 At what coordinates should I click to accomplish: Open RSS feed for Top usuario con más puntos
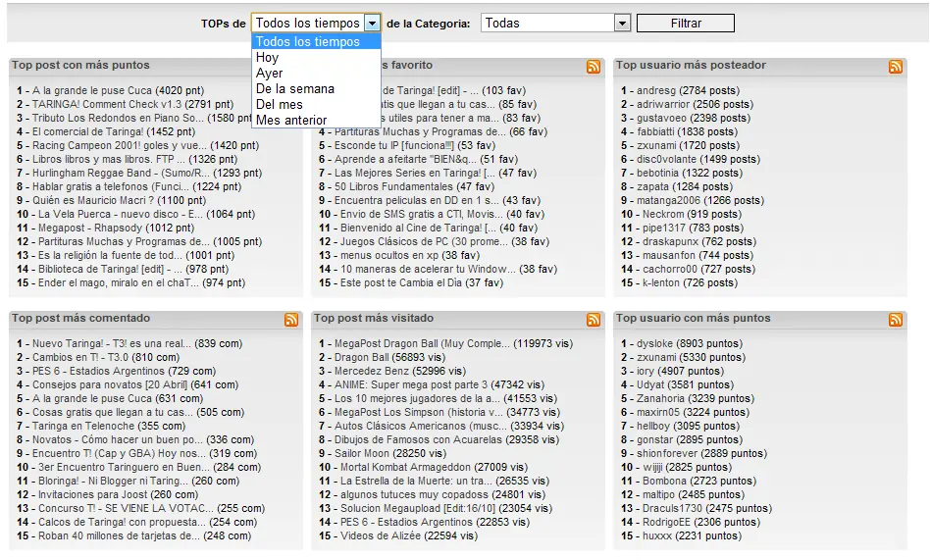pyautogui.click(x=896, y=320)
